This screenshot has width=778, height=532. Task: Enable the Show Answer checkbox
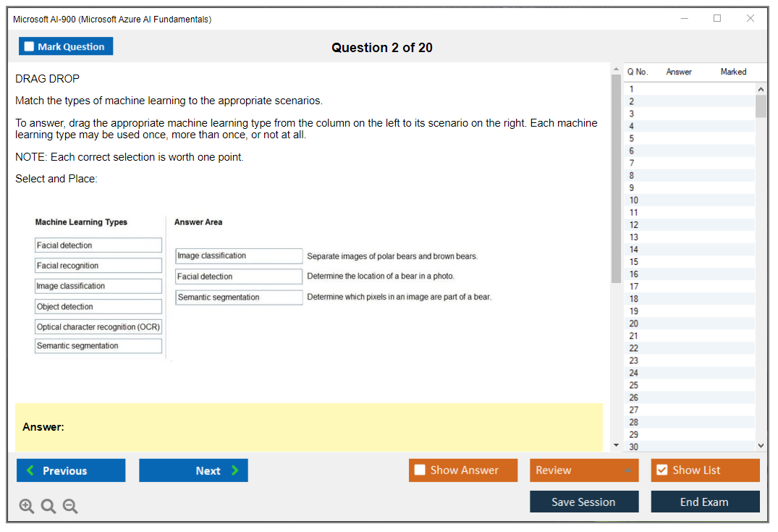coord(420,470)
